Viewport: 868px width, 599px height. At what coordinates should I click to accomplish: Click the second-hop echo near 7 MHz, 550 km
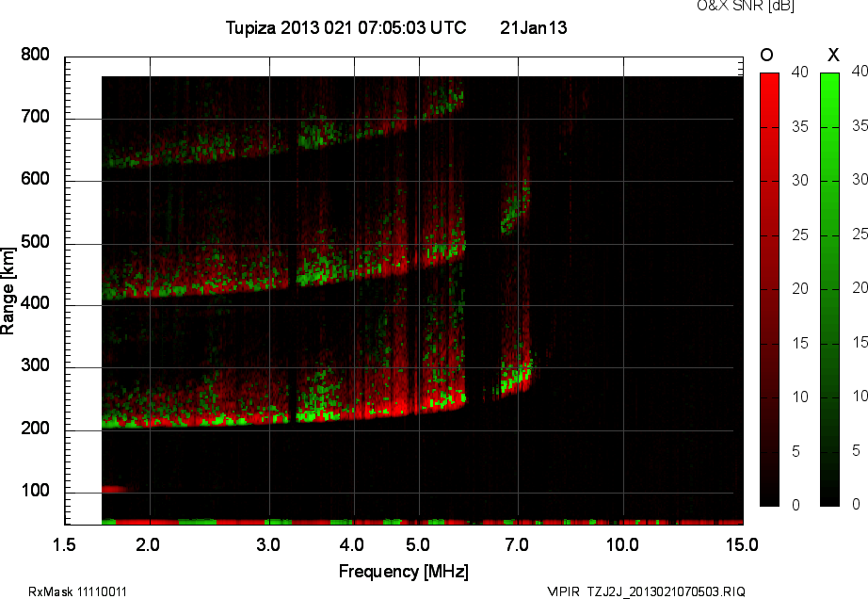[515, 206]
